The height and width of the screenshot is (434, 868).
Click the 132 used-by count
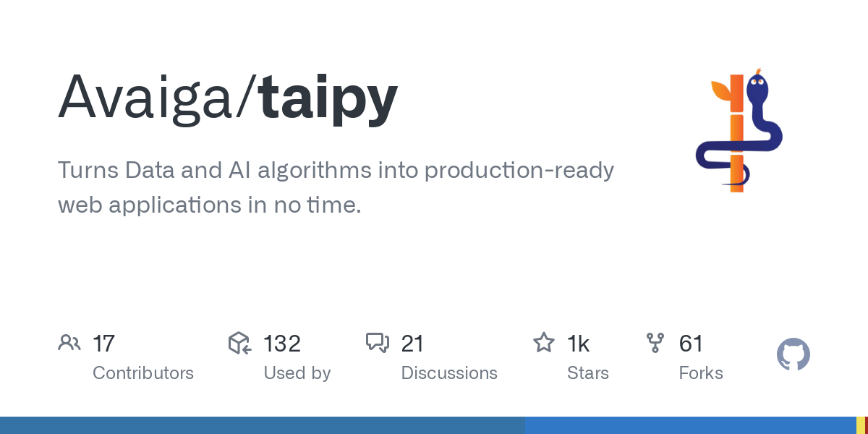tap(282, 344)
